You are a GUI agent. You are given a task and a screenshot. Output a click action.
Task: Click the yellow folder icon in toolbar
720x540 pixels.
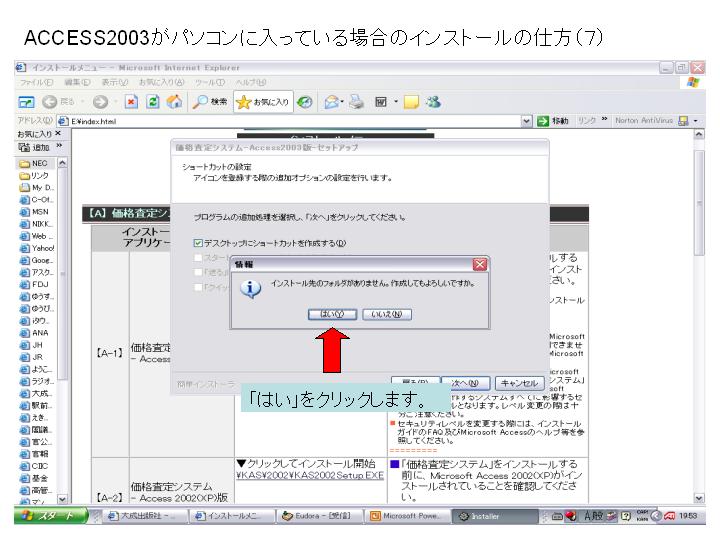(x=411, y=102)
